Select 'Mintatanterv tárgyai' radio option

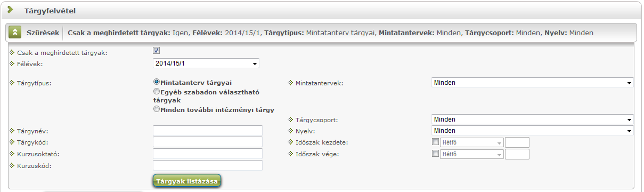[x=157, y=82]
